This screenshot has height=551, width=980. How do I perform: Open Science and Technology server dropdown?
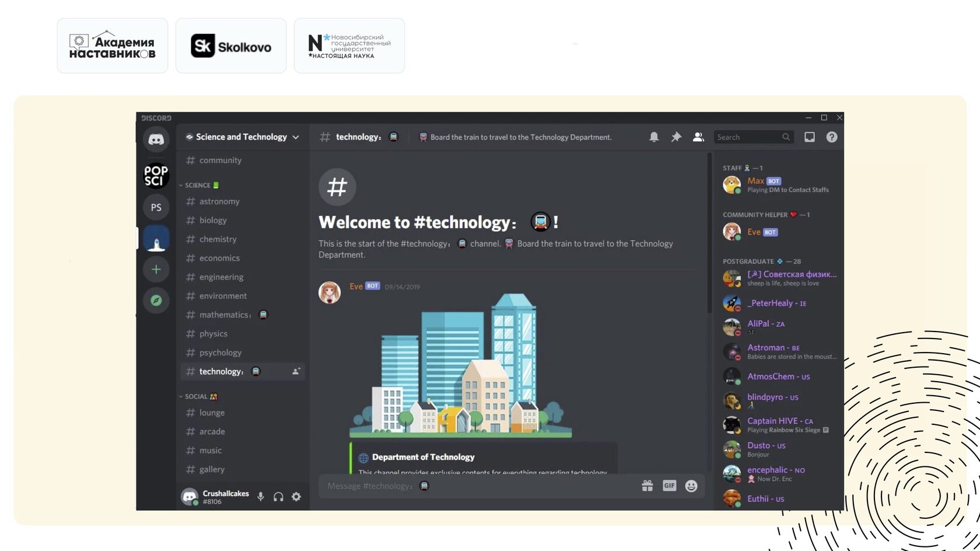(x=243, y=137)
